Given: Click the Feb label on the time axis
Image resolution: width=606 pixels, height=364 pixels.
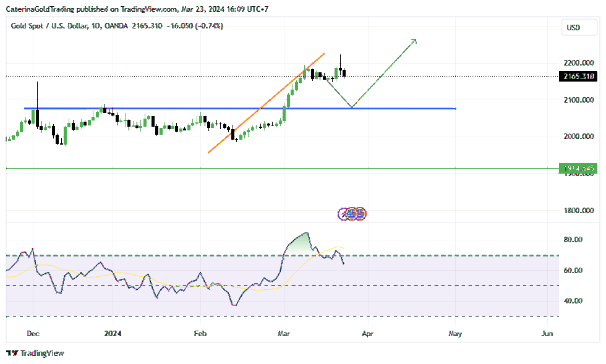Looking at the screenshot, I should click(200, 334).
